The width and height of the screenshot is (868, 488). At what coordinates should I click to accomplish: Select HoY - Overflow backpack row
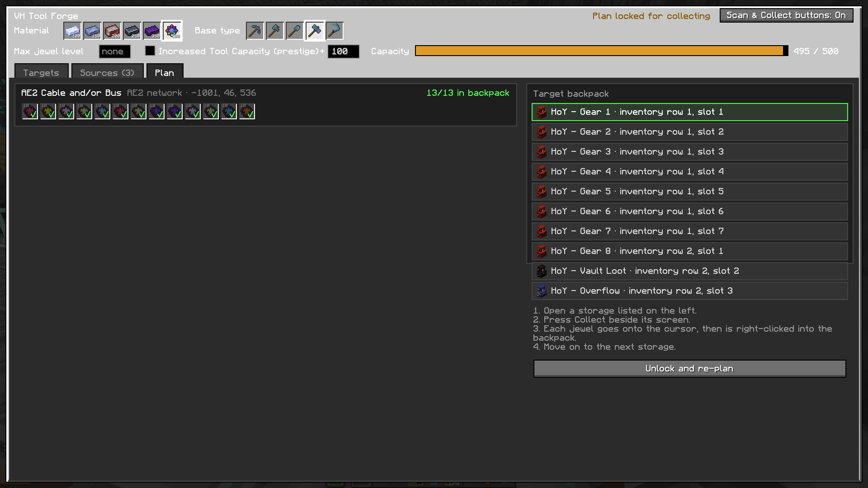tap(689, 291)
